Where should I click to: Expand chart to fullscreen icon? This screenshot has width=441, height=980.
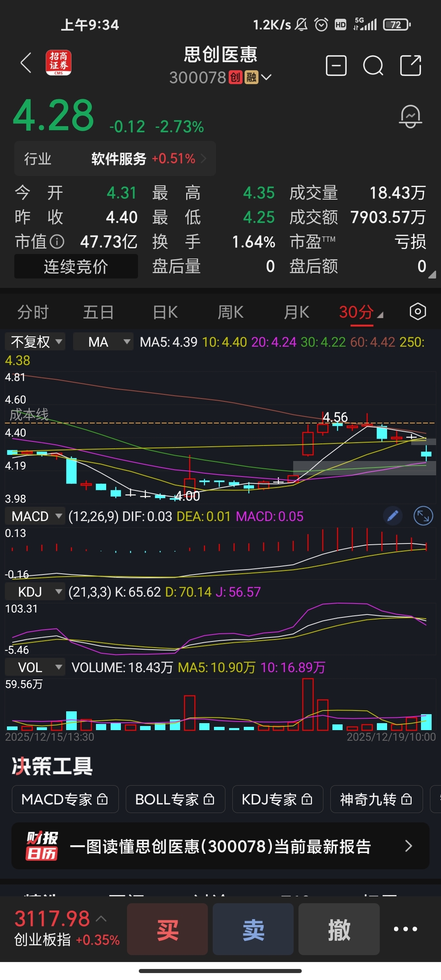(x=423, y=516)
